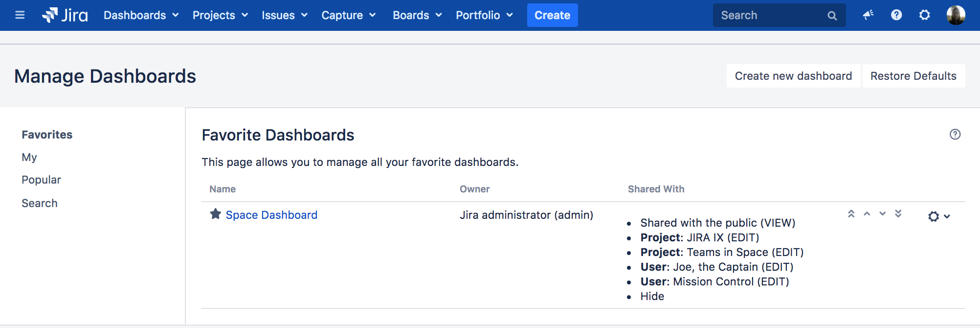Open the user profile avatar menu
This screenshot has height=328, width=980.
tap(956, 15)
